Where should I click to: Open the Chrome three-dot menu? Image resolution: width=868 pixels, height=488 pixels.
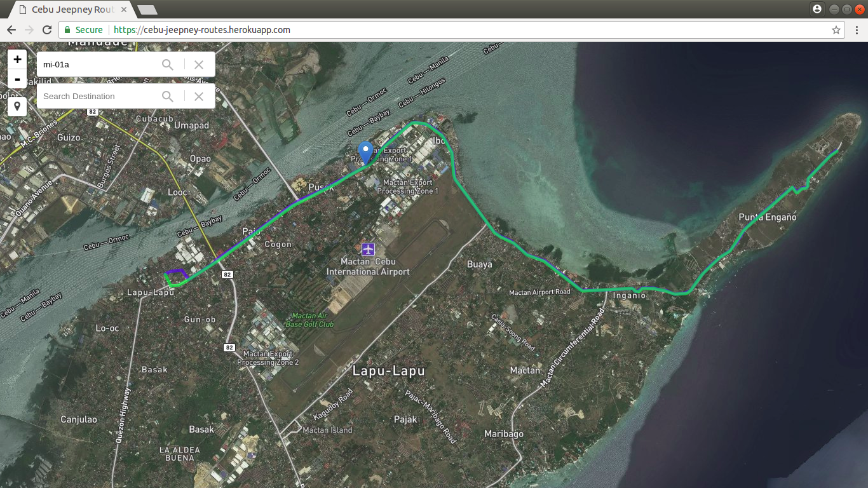click(x=857, y=30)
